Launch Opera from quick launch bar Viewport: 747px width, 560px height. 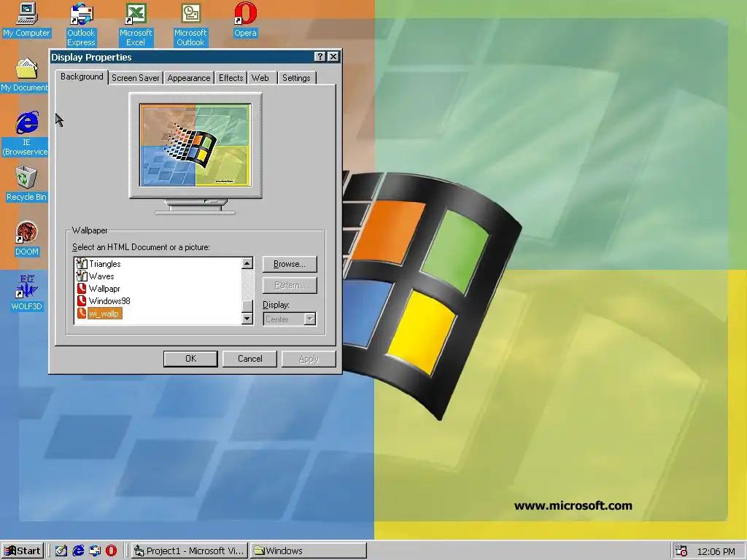111,551
